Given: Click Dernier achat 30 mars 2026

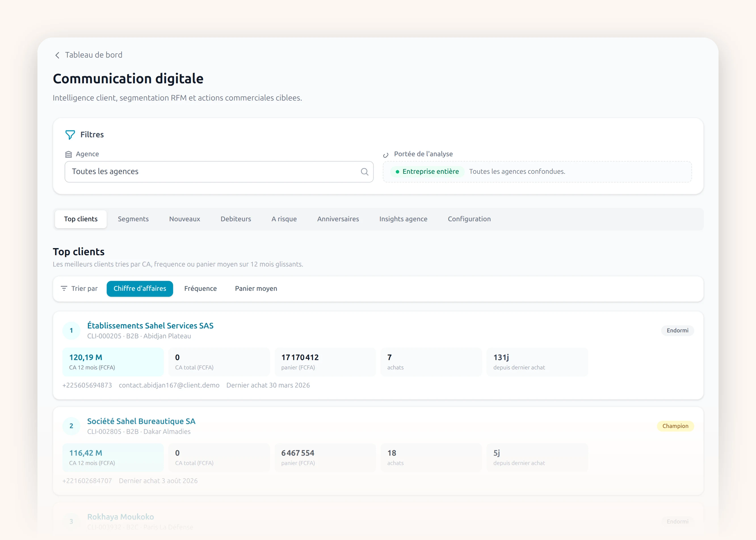Looking at the screenshot, I should tap(268, 385).
